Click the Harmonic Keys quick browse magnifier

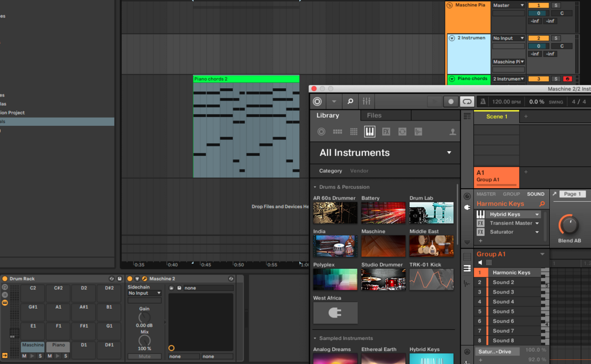542,203
